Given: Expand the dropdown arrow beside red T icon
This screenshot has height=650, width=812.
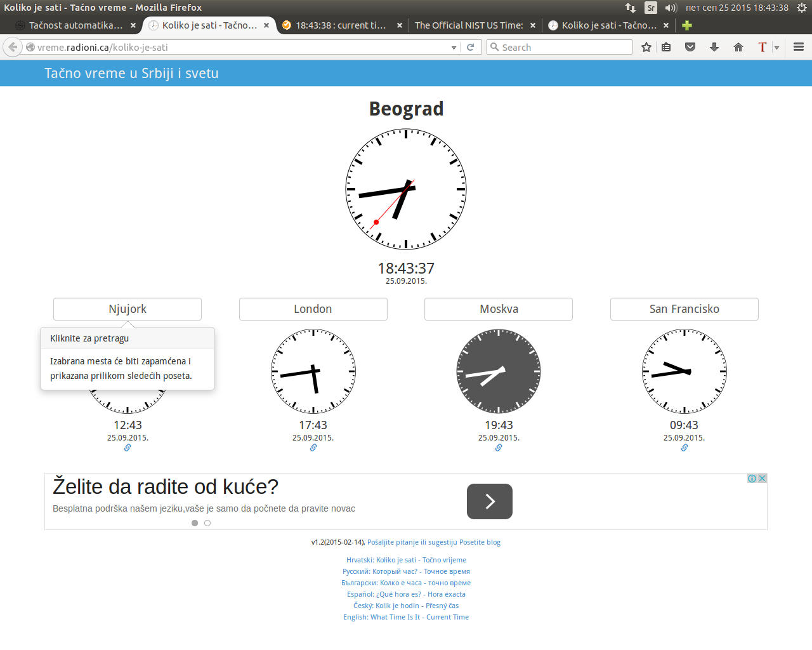Looking at the screenshot, I should click(776, 48).
